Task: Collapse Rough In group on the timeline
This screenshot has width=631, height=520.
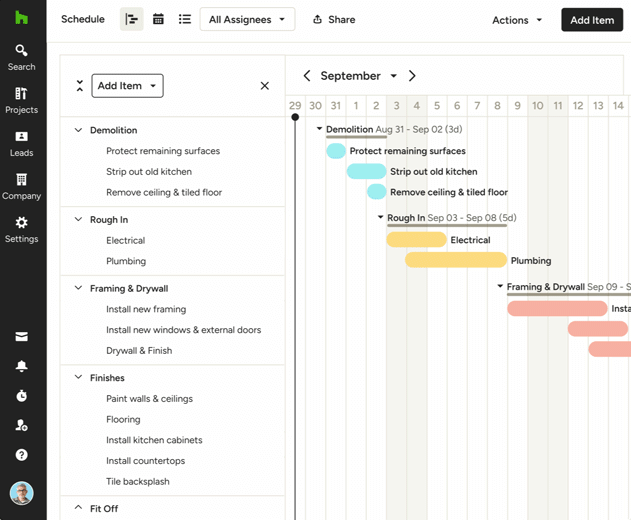Action: (380, 217)
